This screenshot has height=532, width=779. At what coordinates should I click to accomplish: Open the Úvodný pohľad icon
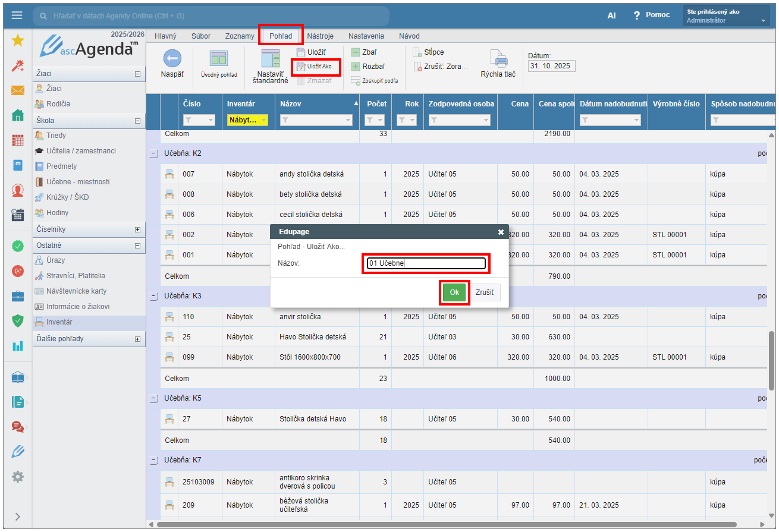[x=219, y=59]
